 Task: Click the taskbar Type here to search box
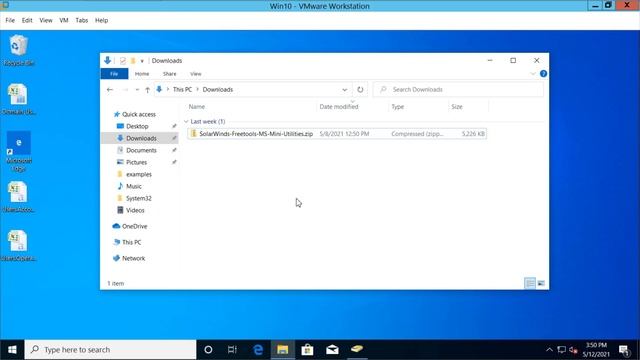[x=111, y=350]
